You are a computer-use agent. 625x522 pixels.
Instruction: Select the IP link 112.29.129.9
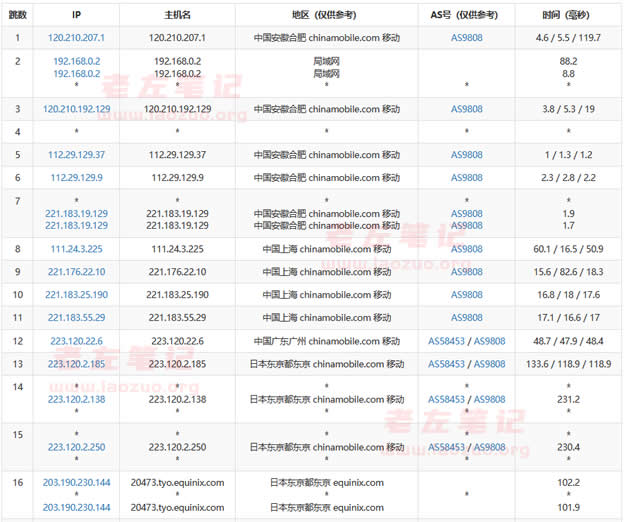pyautogui.click(x=77, y=178)
